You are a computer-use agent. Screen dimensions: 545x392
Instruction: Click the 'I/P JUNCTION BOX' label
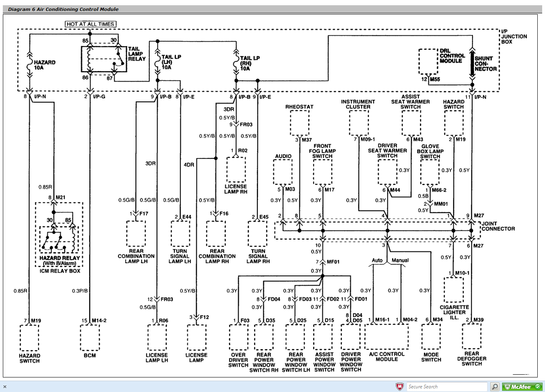(x=514, y=36)
